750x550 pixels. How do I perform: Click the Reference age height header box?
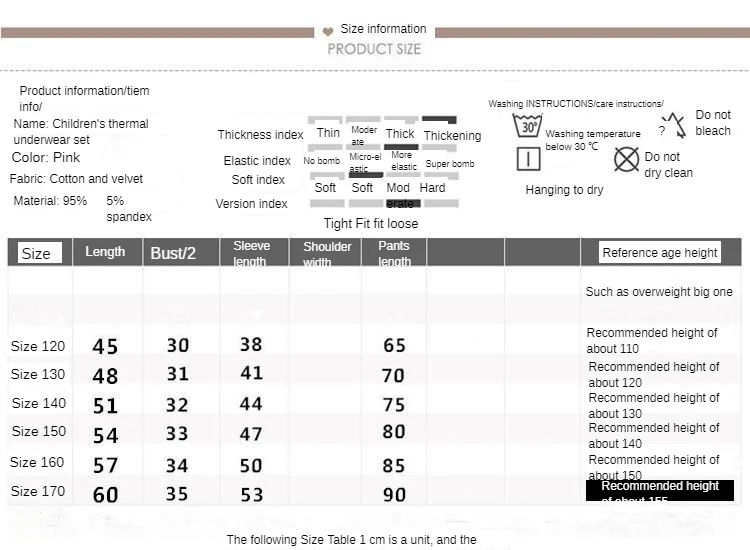660,253
